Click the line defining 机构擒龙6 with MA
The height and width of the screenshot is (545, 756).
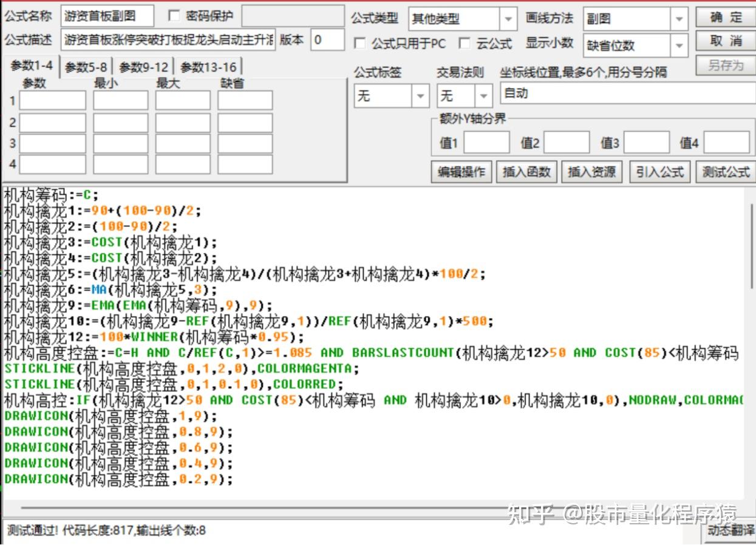click(x=110, y=289)
